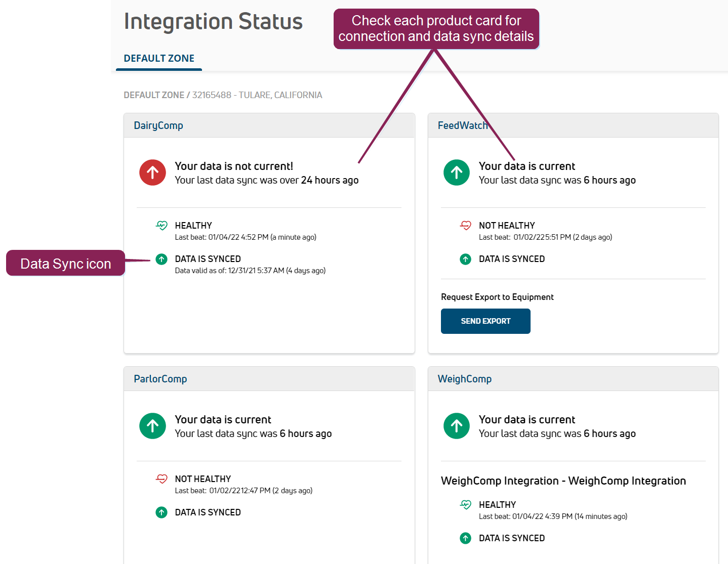Click the Tulare, California zone breadcrumb
The image size is (728, 564).
pyautogui.click(x=257, y=95)
